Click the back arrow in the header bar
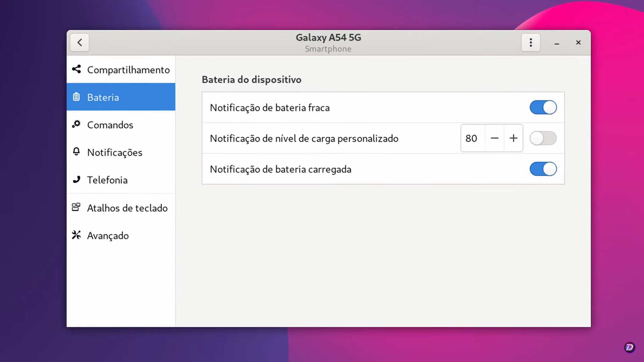 coord(79,43)
